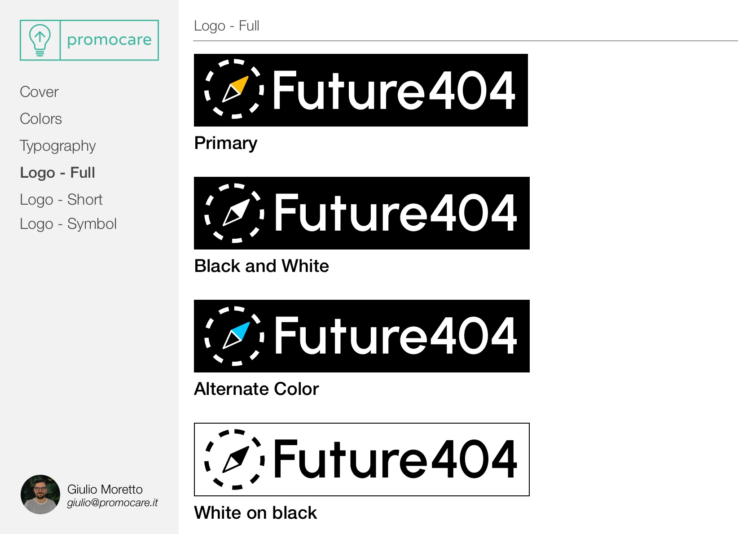Click the promocare wordmark
The image size is (756, 534).
pos(109,40)
